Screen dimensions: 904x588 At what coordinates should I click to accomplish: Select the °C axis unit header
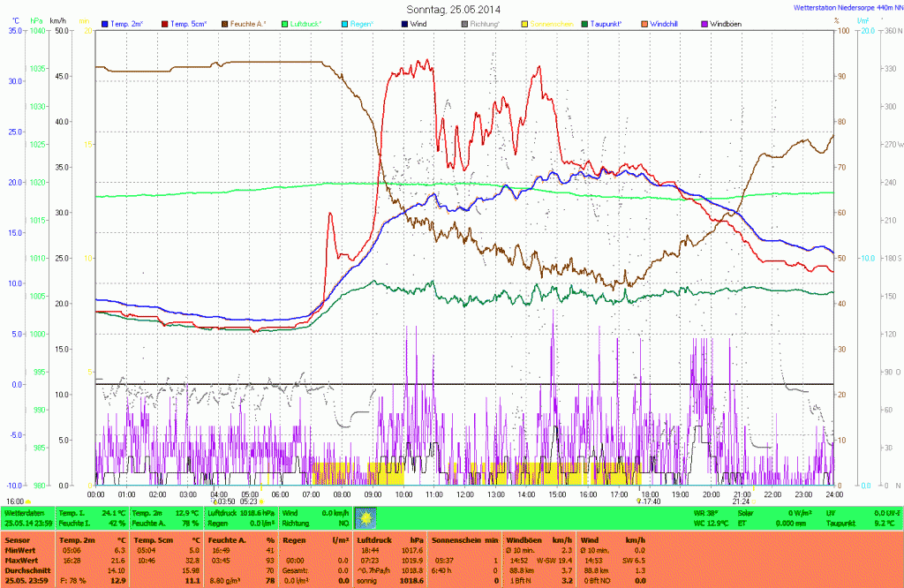15,20
